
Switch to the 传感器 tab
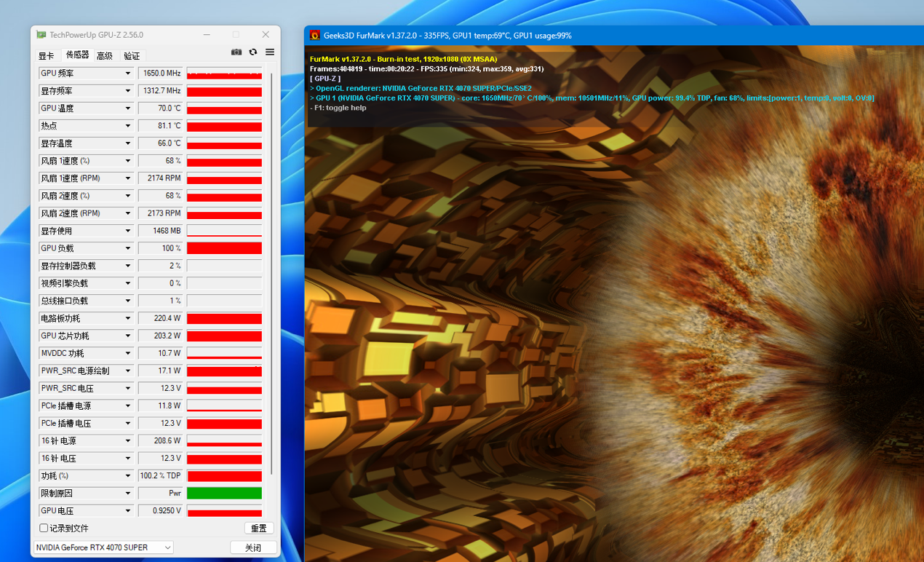point(77,55)
